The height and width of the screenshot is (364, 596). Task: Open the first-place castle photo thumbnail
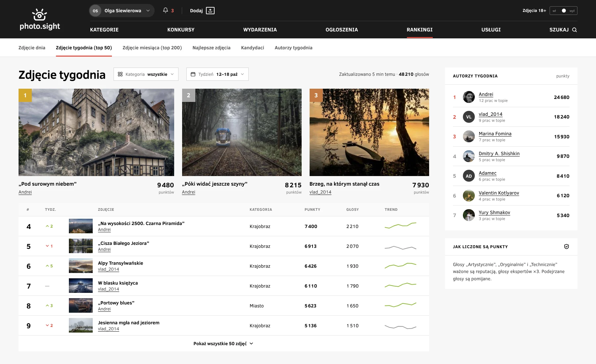pyautogui.click(x=96, y=132)
